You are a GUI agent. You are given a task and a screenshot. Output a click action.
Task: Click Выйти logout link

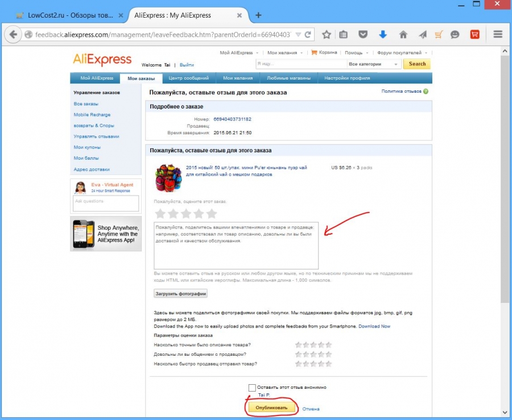187,65
